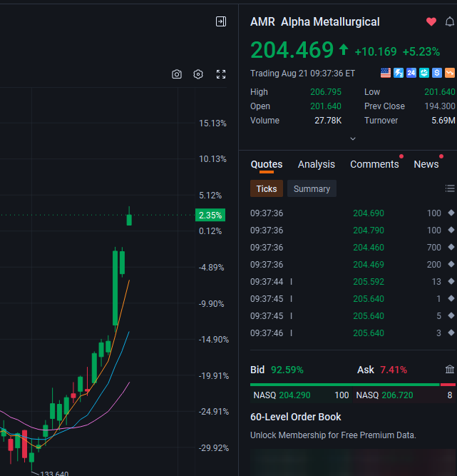Image resolution: width=457 pixels, height=476 pixels.
Task: Click the diamond icon on the 204.790 tick
Action: pos(451,230)
